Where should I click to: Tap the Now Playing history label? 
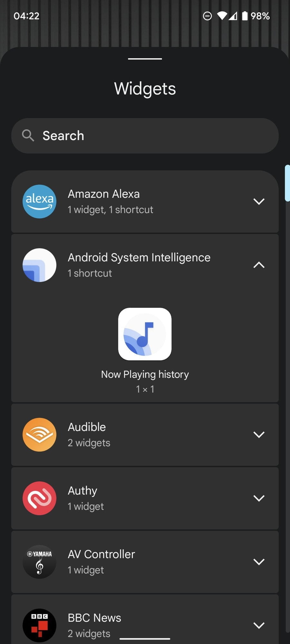(145, 374)
